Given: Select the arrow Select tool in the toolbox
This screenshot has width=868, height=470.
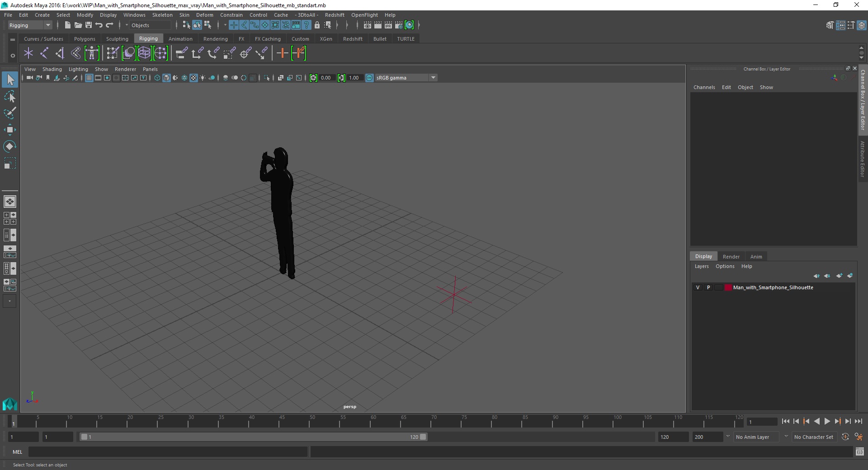Looking at the screenshot, I should [x=10, y=80].
